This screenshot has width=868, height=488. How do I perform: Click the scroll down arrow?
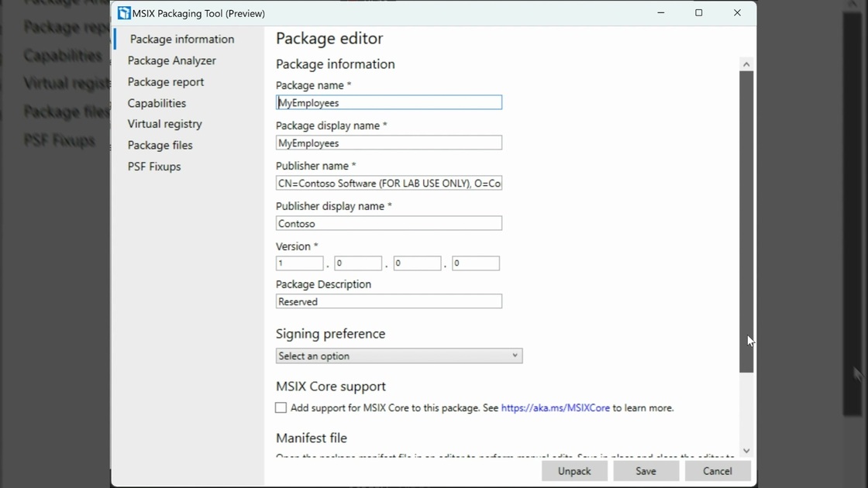(x=746, y=451)
